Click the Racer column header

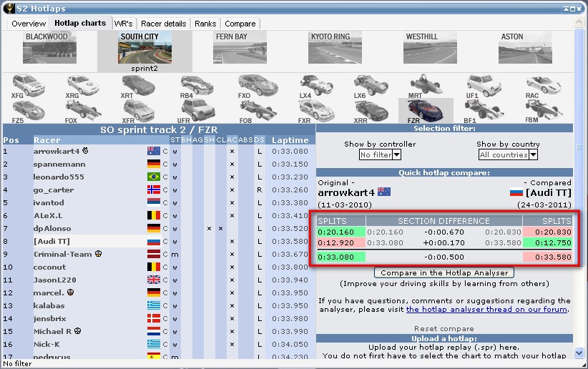pyautogui.click(x=47, y=140)
